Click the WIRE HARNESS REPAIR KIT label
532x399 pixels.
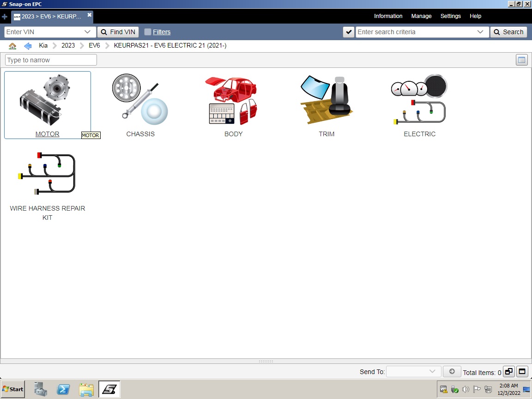(48, 213)
